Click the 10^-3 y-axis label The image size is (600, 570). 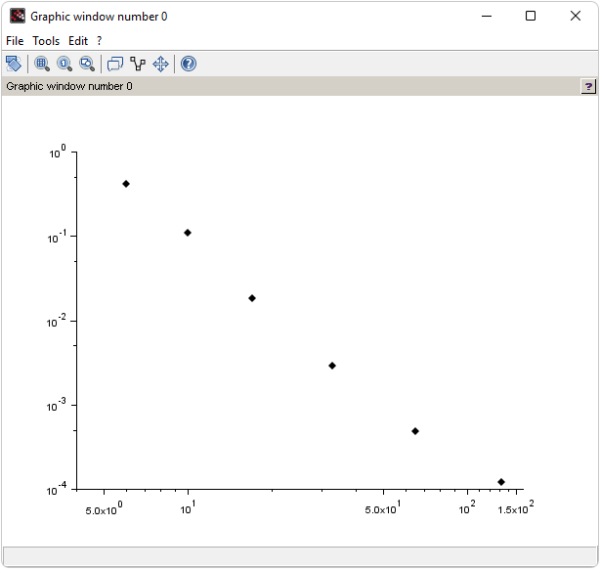tap(56, 405)
